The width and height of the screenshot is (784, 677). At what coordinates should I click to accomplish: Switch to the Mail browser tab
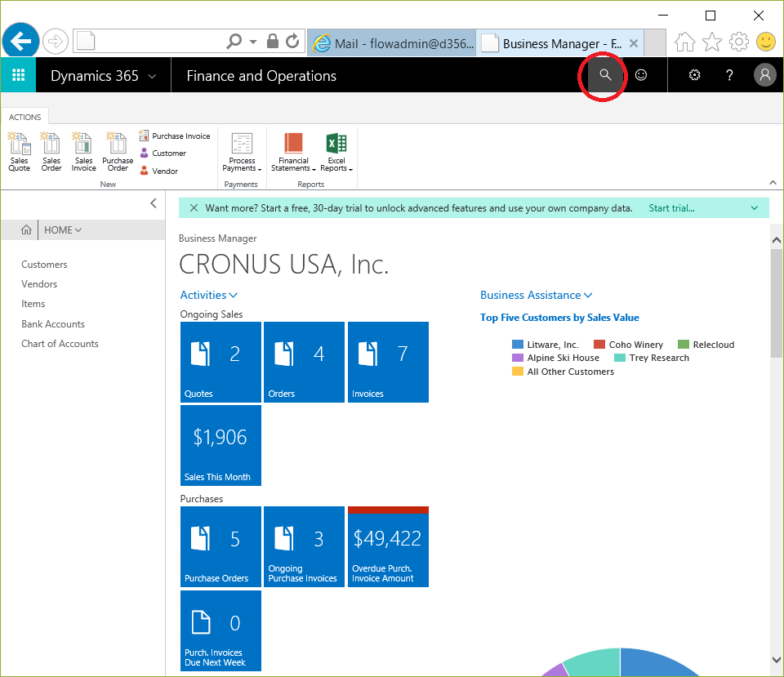click(393, 43)
